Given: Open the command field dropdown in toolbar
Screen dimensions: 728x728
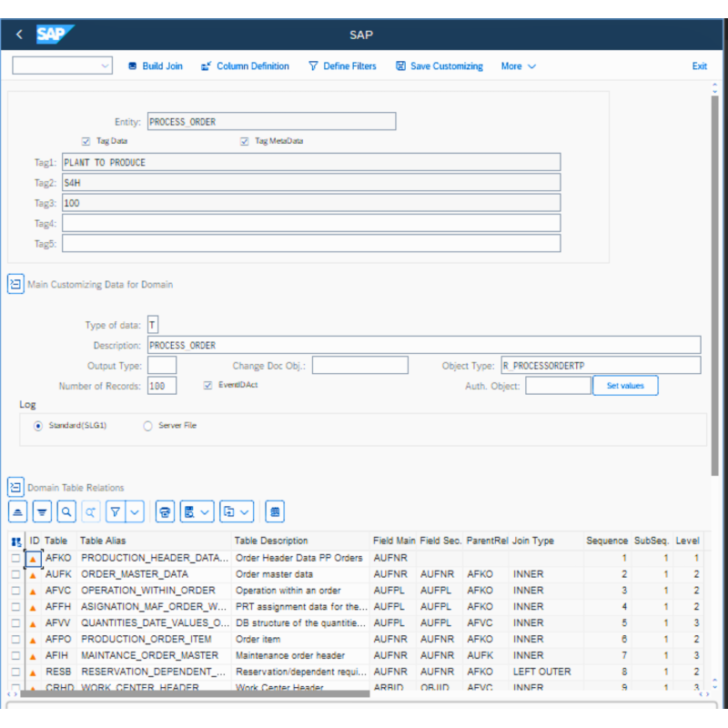Looking at the screenshot, I should (105, 66).
